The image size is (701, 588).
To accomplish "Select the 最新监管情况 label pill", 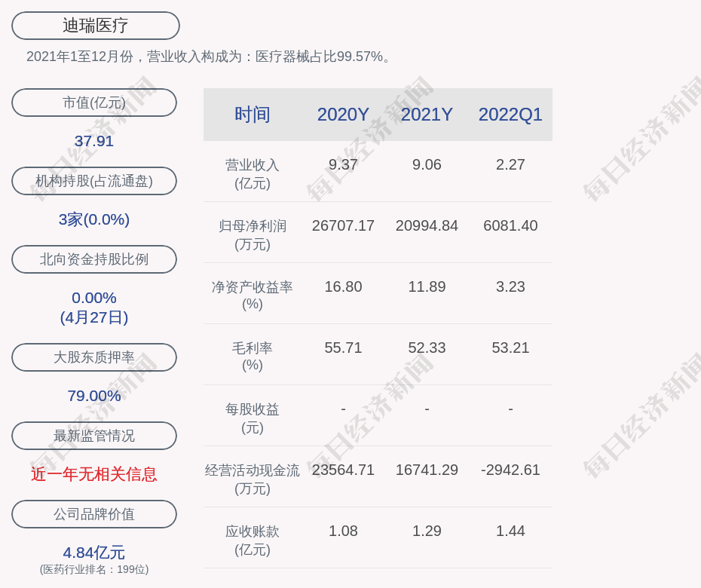I will point(94,436).
